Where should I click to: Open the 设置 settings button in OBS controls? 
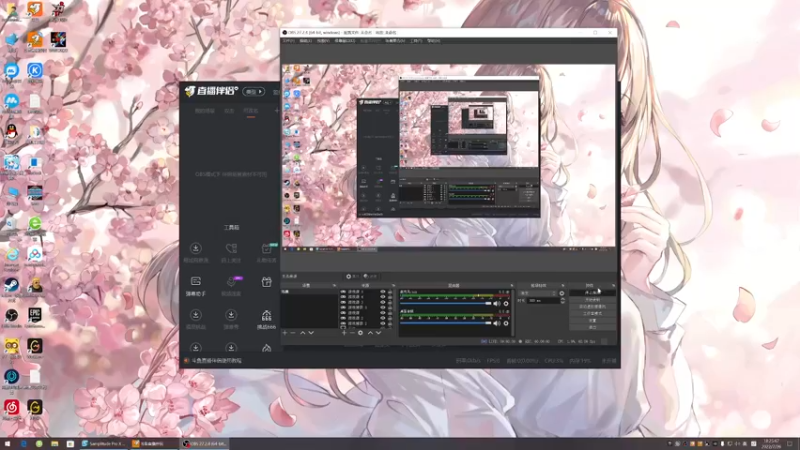click(592, 320)
